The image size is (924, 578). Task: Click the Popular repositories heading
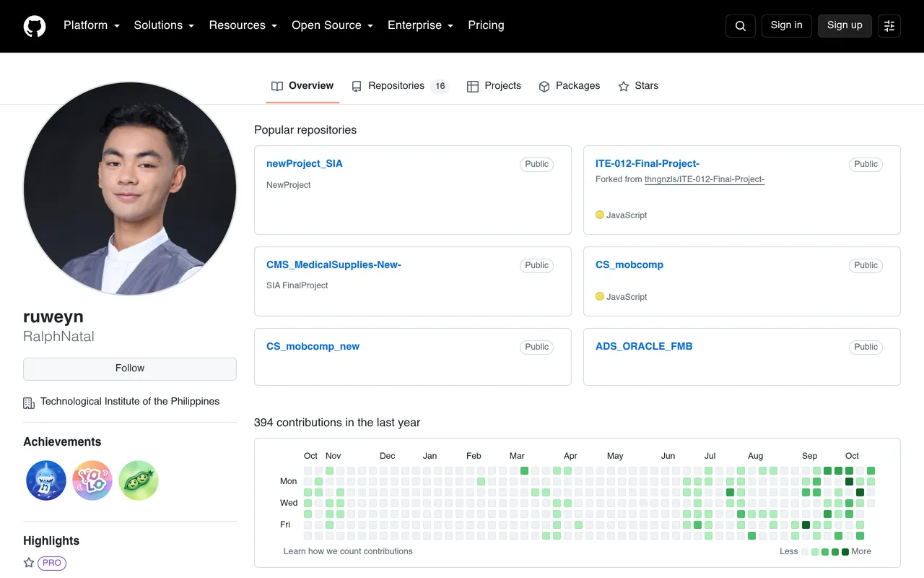(x=305, y=130)
